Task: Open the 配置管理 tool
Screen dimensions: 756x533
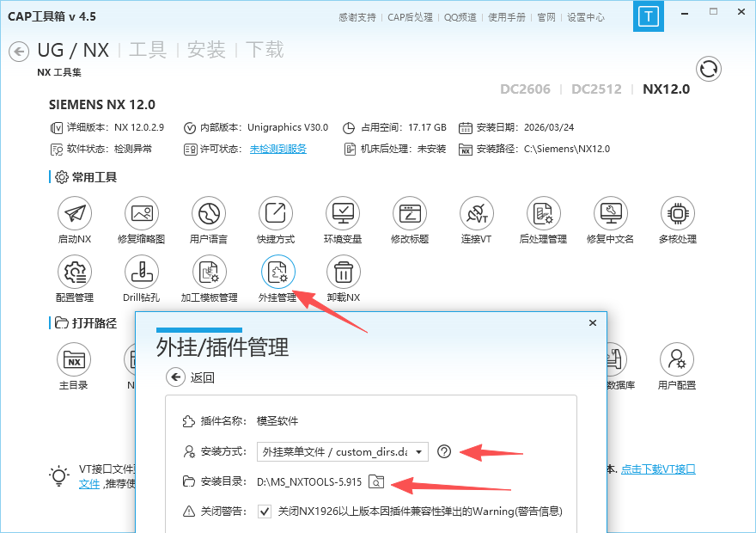Action: (75, 272)
